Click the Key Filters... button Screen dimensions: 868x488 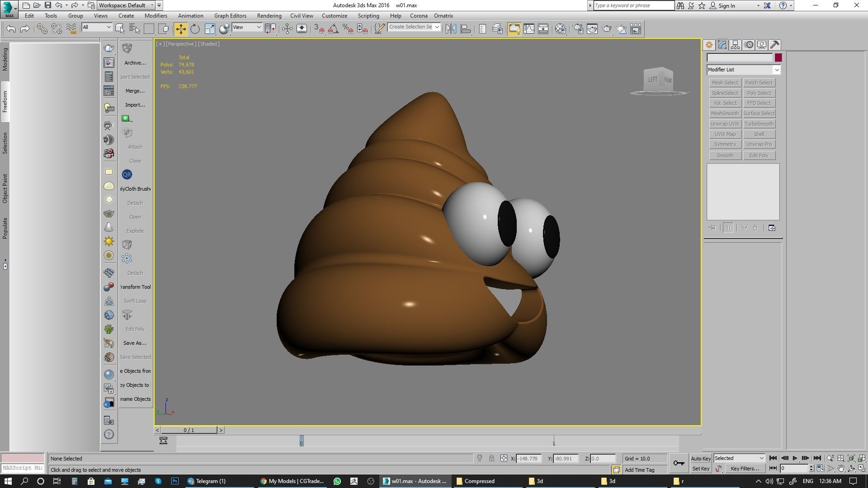pos(745,469)
